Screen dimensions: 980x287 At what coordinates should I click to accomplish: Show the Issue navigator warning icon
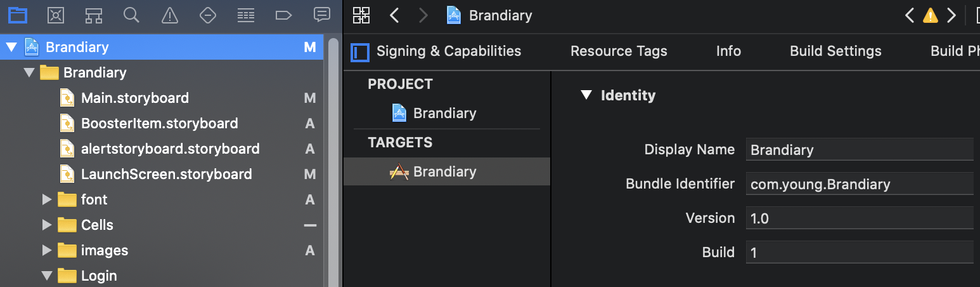169,15
